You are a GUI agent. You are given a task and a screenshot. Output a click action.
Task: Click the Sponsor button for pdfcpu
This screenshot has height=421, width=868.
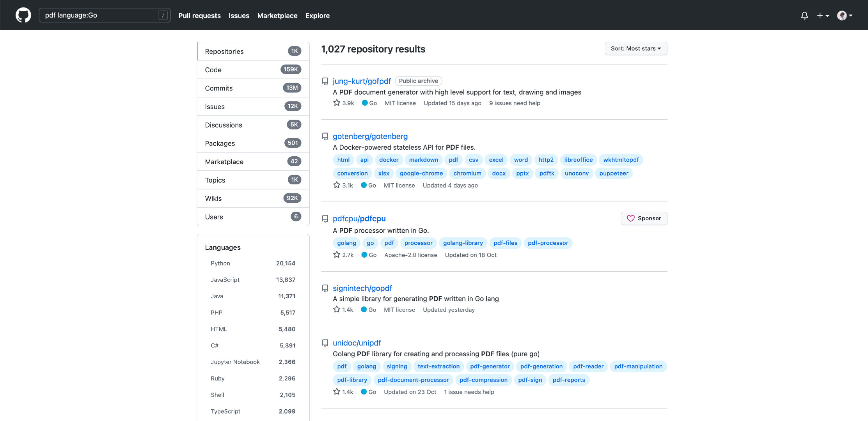(643, 218)
